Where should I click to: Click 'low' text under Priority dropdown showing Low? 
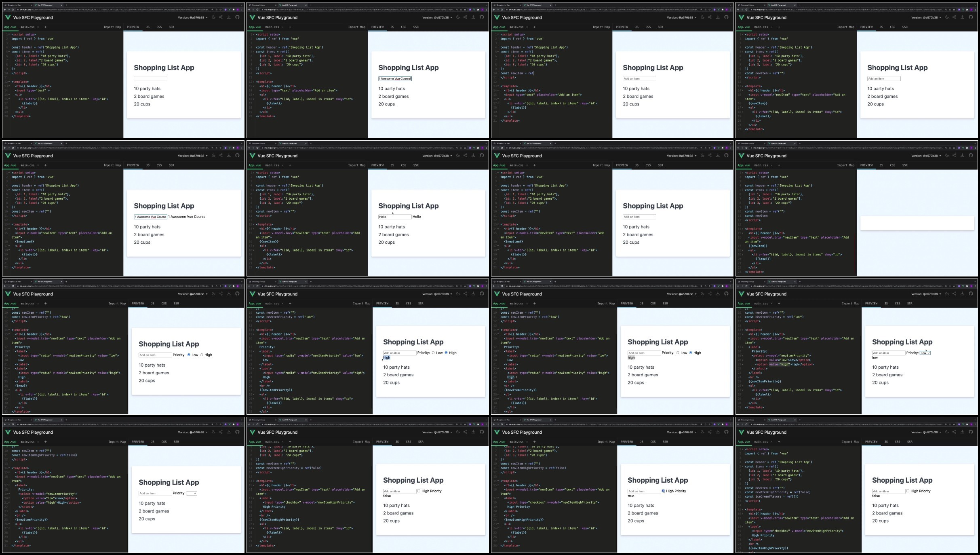pos(875,358)
